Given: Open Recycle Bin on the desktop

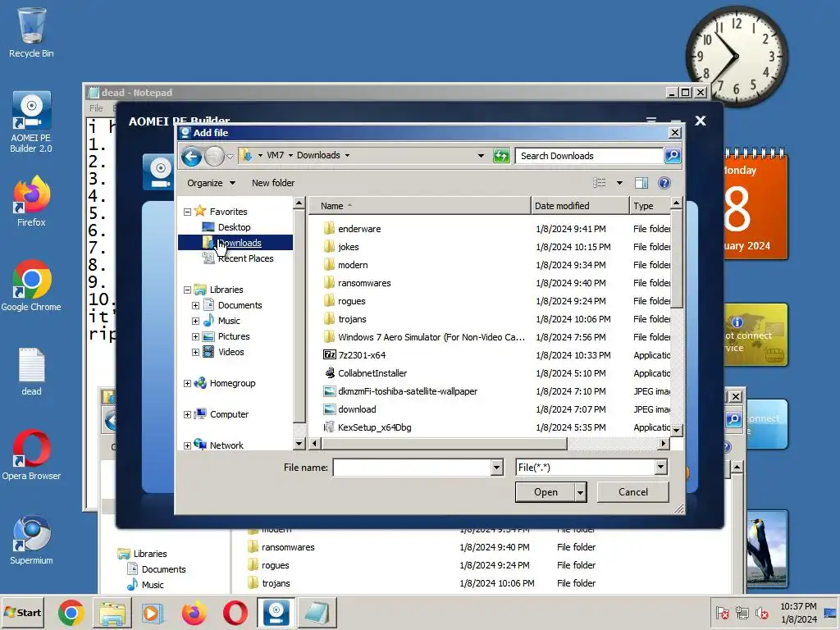Looking at the screenshot, I should coord(31,32).
